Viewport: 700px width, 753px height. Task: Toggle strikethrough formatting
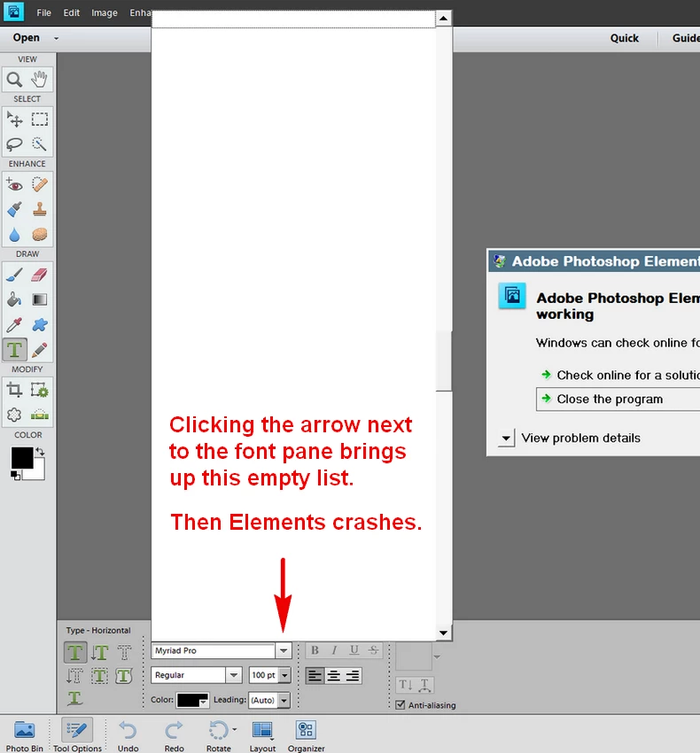click(373, 649)
